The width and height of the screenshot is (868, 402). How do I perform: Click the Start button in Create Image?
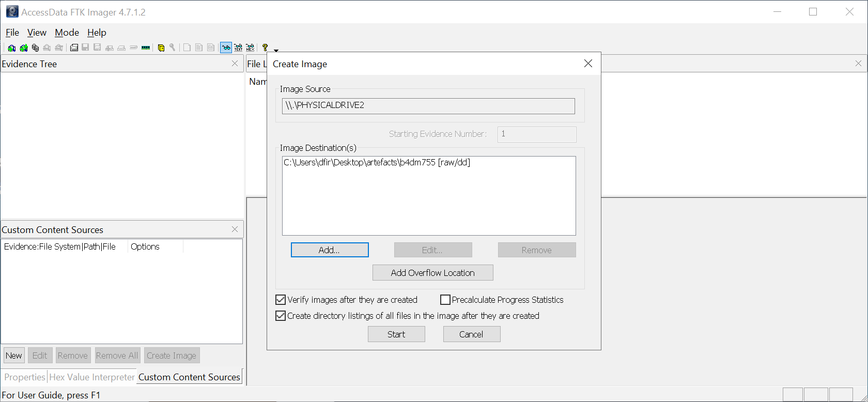click(x=396, y=334)
